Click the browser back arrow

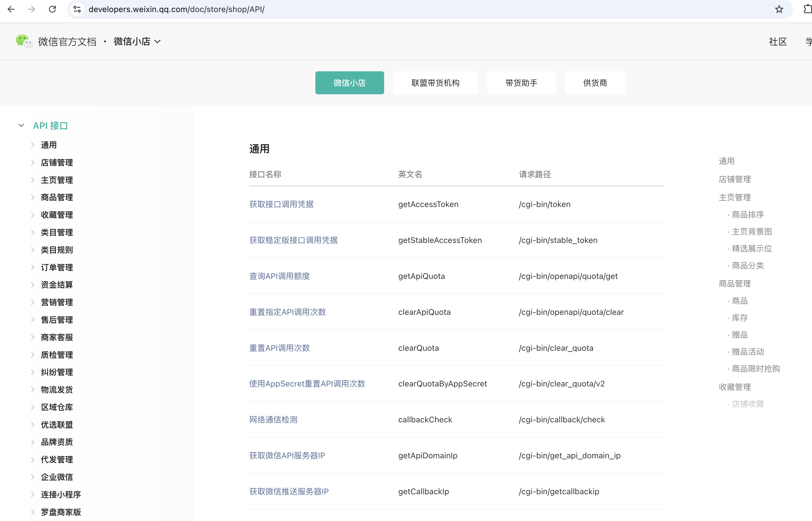point(11,9)
